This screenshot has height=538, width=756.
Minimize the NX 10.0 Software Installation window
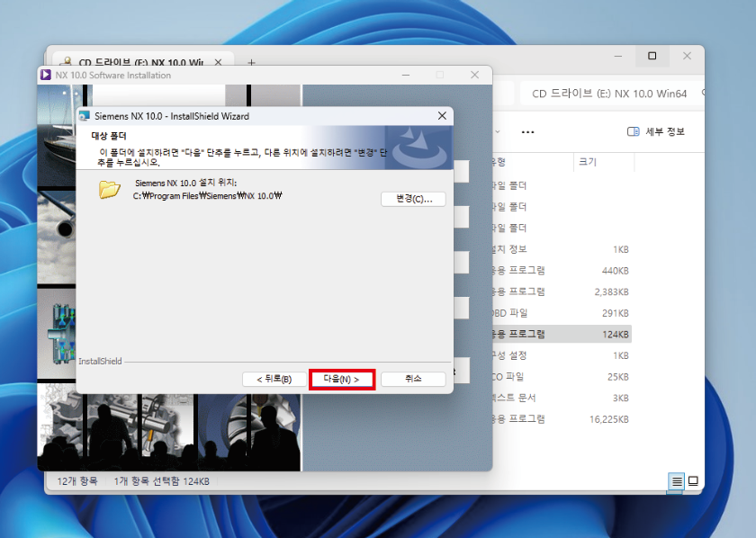[x=406, y=75]
